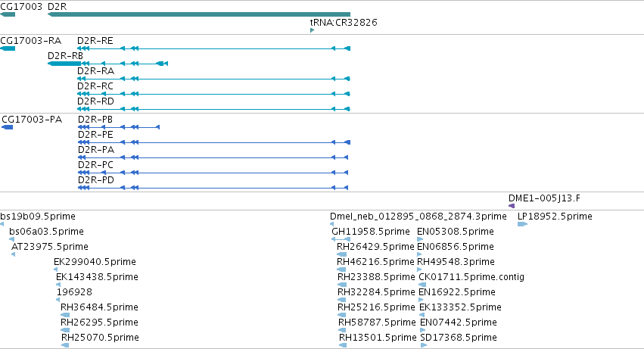Select the SD17368.5prime EST label
The height and width of the screenshot is (349, 644).
459,338
